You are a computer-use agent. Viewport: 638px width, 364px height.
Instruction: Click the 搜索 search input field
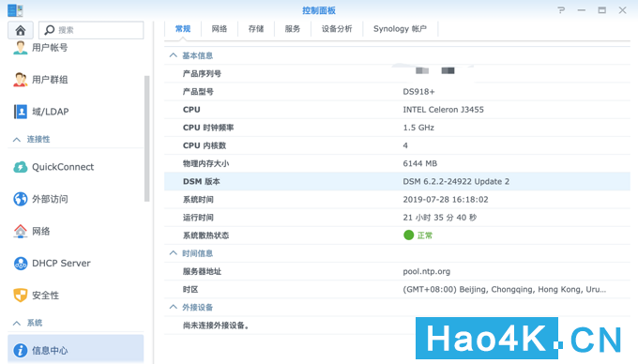pos(91,30)
